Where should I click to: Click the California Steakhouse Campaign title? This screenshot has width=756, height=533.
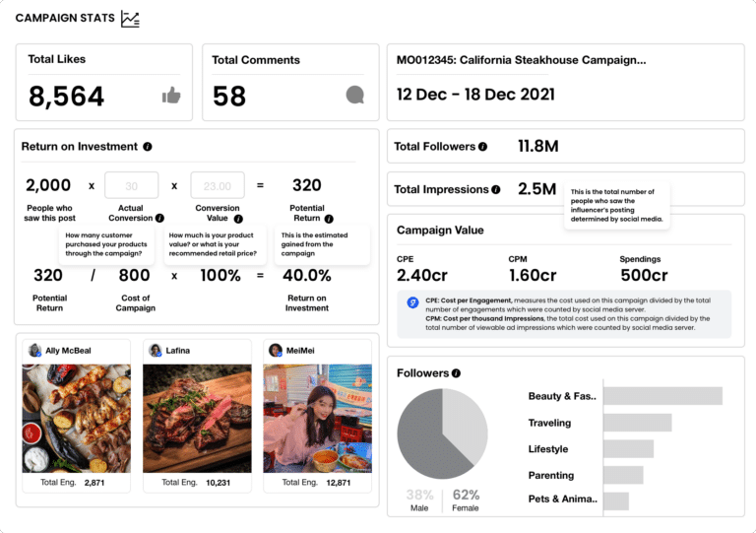point(522,60)
